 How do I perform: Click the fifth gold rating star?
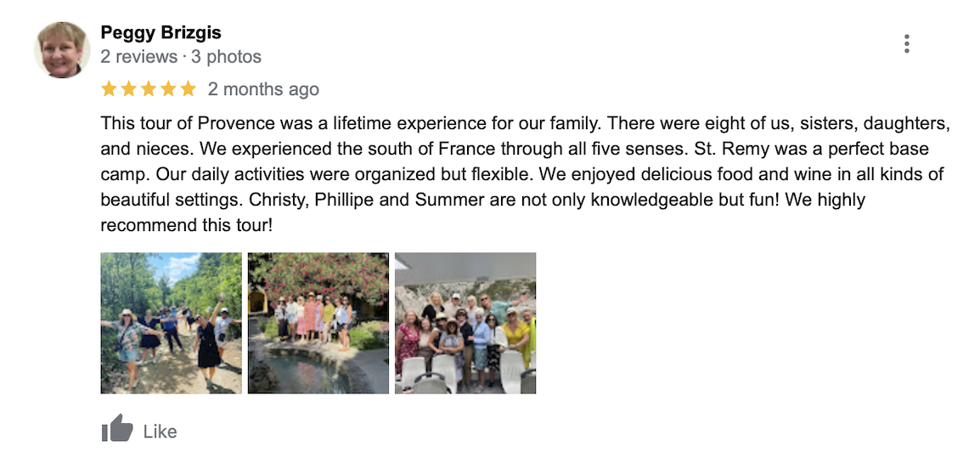pyautogui.click(x=189, y=89)
